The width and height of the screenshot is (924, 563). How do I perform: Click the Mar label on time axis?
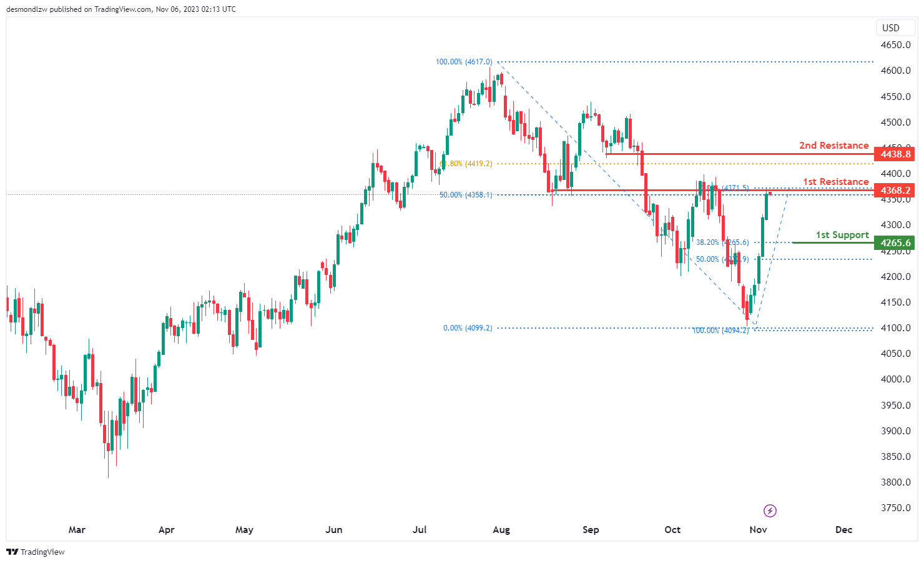click(x=77, y=529)
